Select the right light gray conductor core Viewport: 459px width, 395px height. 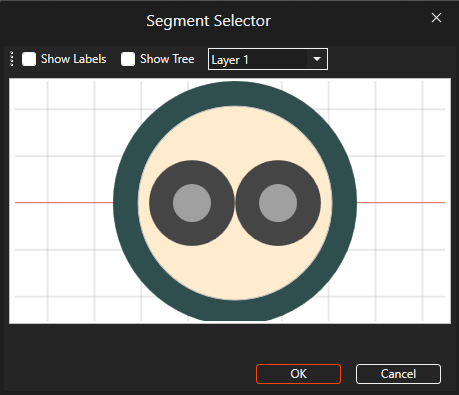click(278, 203)
